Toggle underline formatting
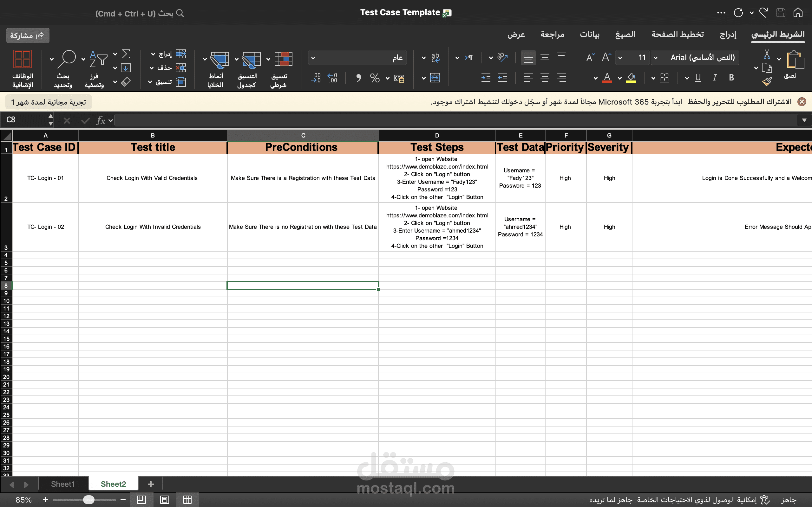The height and width of the screenshot is (507, 812). [x=698, y=78]
